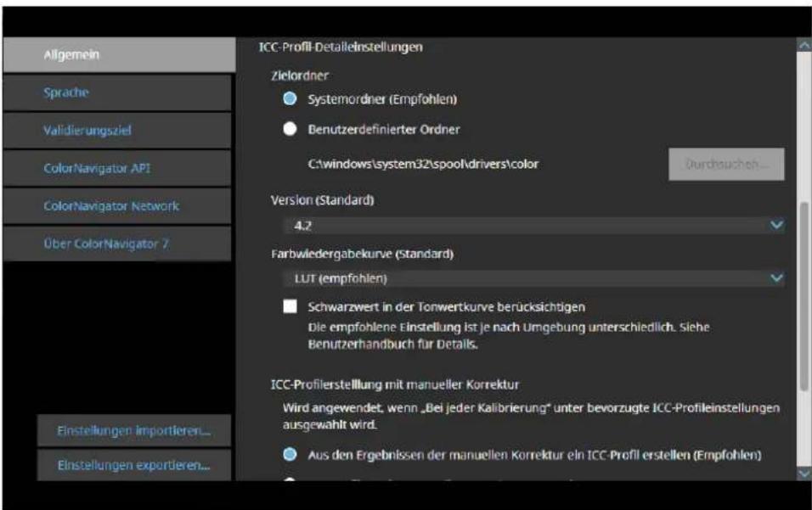Click Einstellungen importieren button
Image resolution: width=812 pixels, height=510 pixels.
[x=134, y=430]
